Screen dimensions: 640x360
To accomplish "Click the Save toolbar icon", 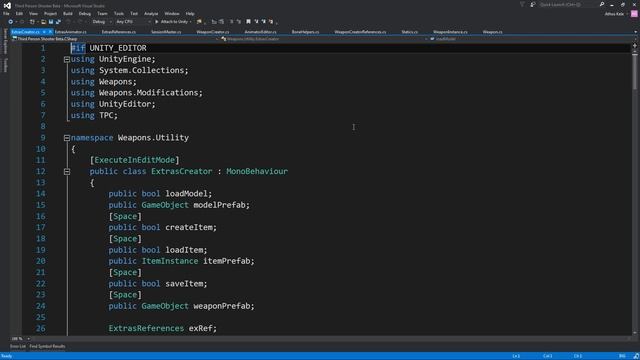I will 51,22.
